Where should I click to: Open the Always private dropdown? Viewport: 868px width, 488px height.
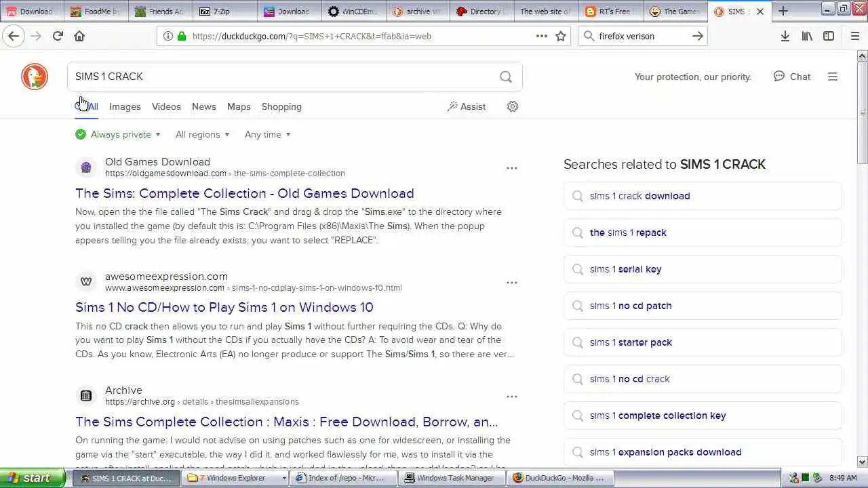118,134
